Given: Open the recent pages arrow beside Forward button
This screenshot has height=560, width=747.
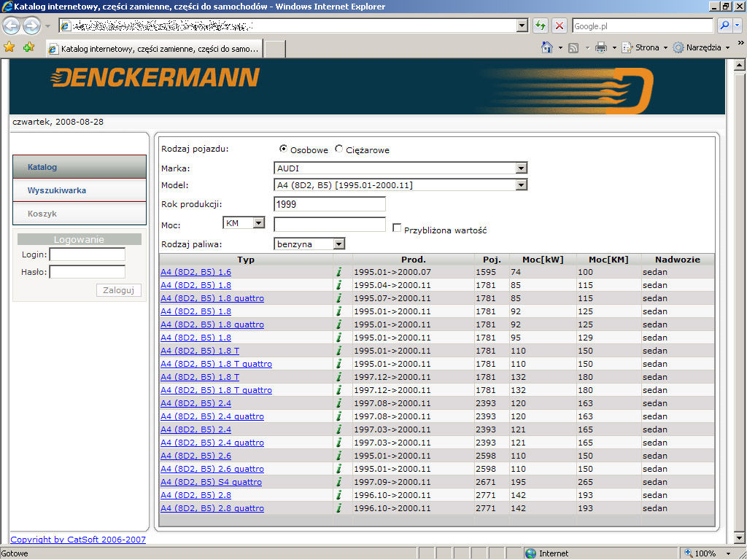Looking at the screenshot, I should point(47,26).
